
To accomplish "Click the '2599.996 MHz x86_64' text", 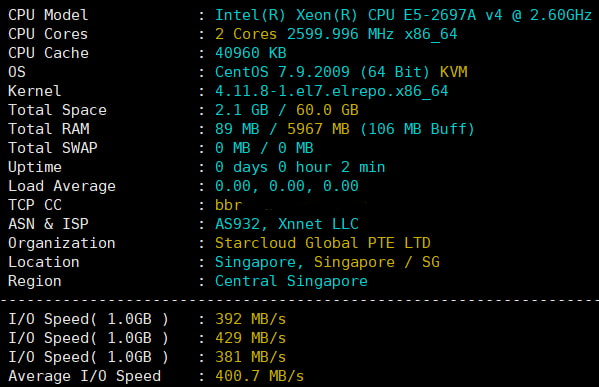I will (x=372, y=34).
